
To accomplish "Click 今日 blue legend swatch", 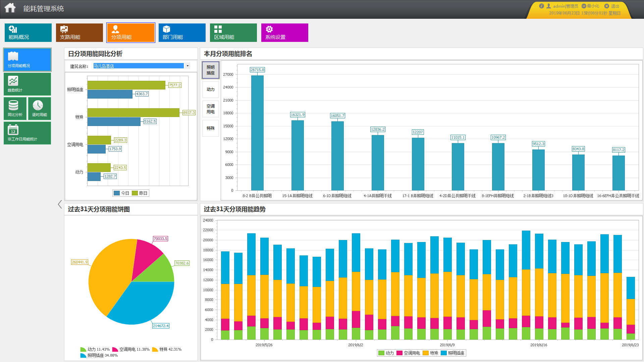I will (117, 193).
